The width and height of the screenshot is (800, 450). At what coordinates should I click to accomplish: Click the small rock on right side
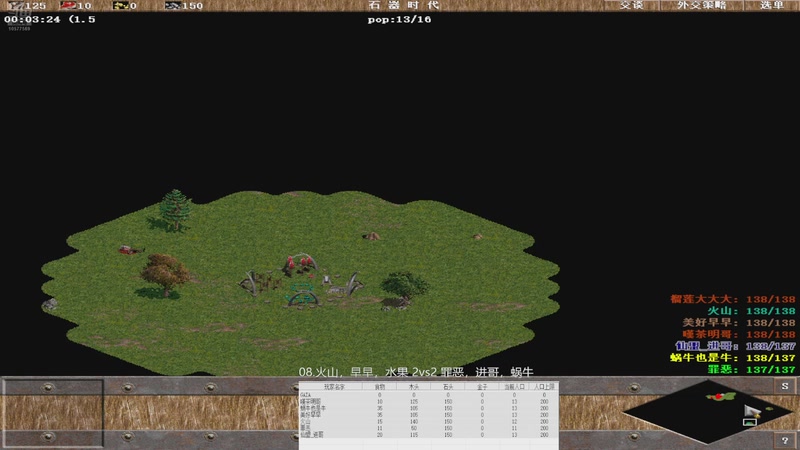tap(478, 237)
